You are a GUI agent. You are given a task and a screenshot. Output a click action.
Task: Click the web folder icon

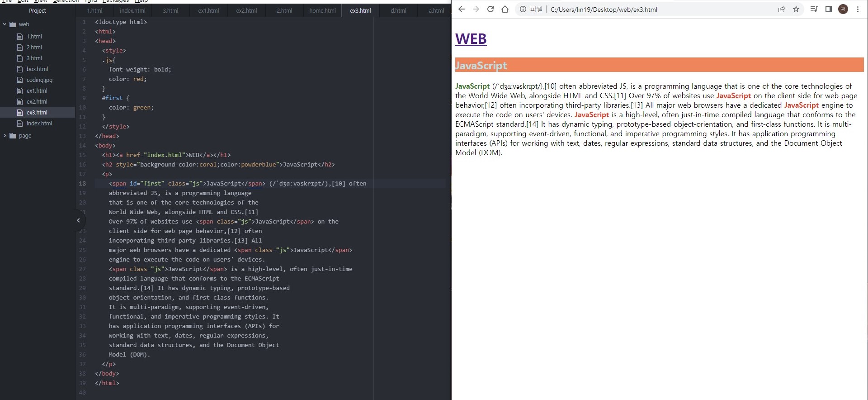click(x=13, y=24)
